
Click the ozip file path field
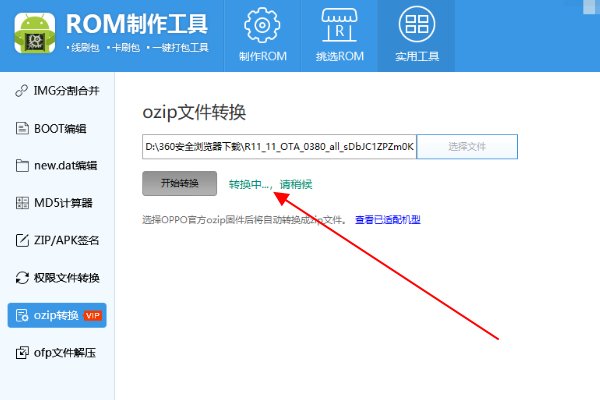pos(279,146)
